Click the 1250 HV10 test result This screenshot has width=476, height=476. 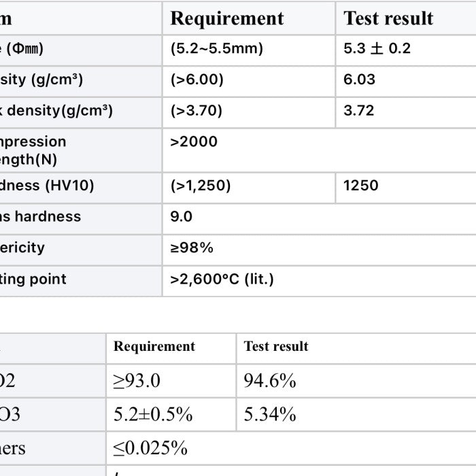coord(360,186)
